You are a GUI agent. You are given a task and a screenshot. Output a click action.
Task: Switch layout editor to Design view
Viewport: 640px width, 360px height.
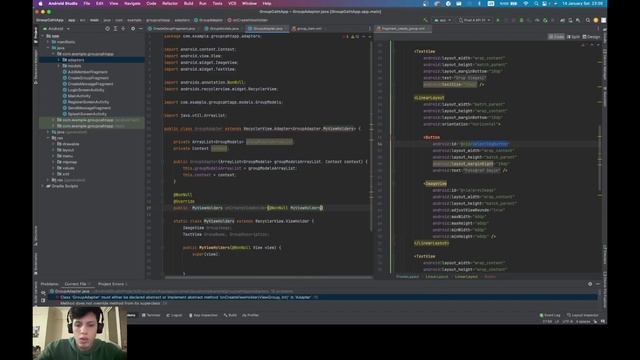pos(591,37)
